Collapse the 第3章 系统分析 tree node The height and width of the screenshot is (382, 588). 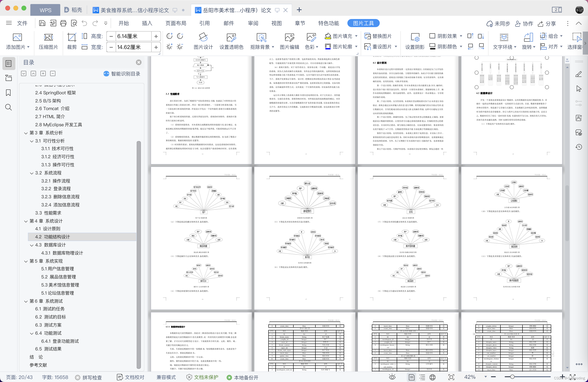tap(26, 133)
